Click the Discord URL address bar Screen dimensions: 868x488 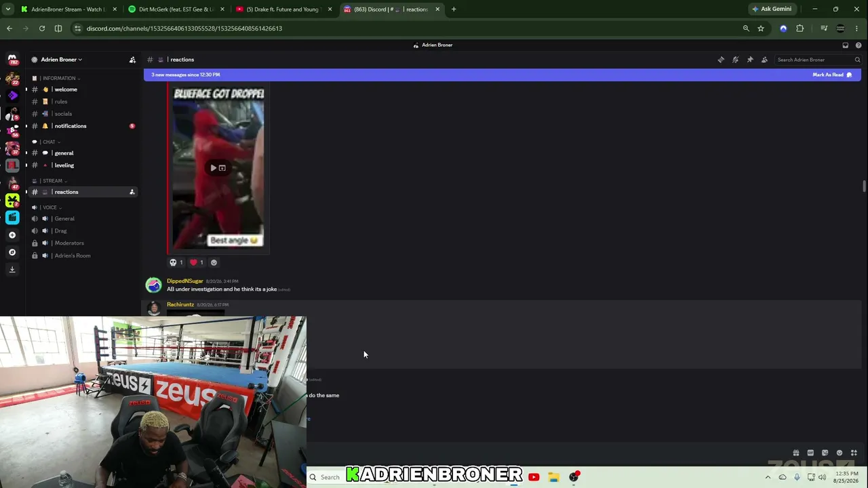(407, 28)
